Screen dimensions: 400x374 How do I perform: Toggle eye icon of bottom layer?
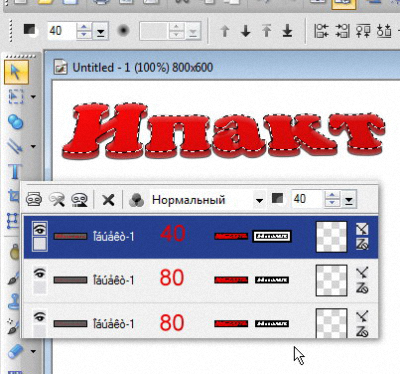coord(40,317)
